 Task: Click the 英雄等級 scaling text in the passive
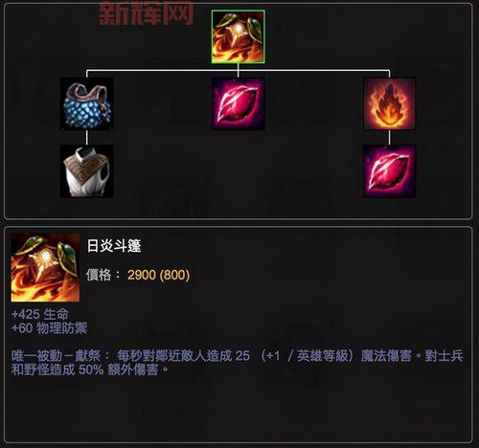[x=322, y=356]
